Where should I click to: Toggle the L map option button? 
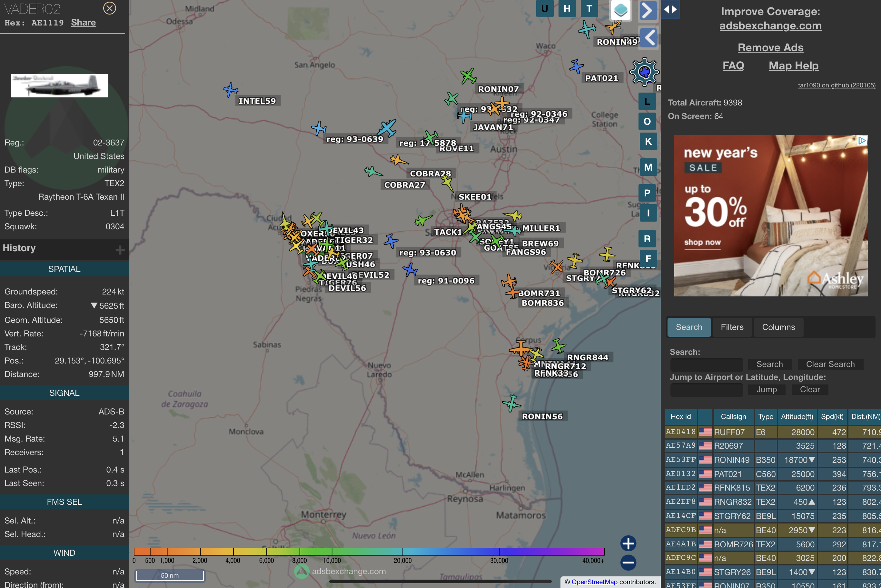pyautogui.click(x=647, y=101)
